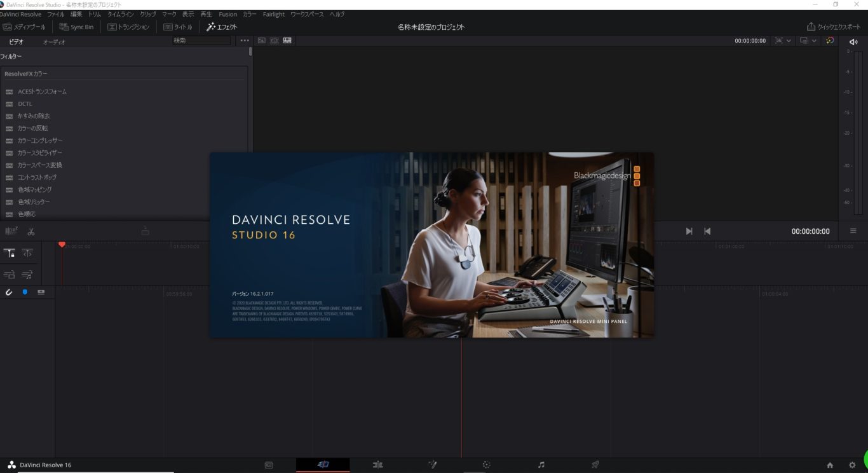
Task: Toggle snapping with the magnet icon
Action: point(9,292)
